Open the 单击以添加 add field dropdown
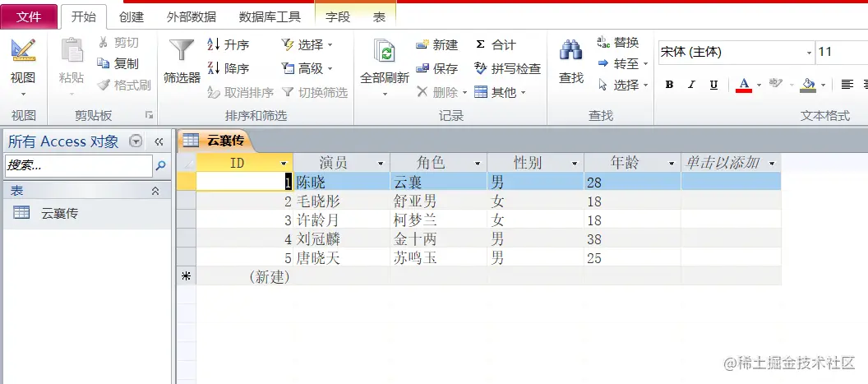 pyautogui.click(x=772, y=164)
